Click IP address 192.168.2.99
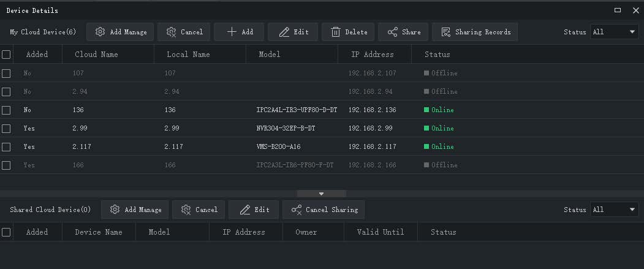The height and width of the screenshot is (269, 644). click(x=371, y=129)
